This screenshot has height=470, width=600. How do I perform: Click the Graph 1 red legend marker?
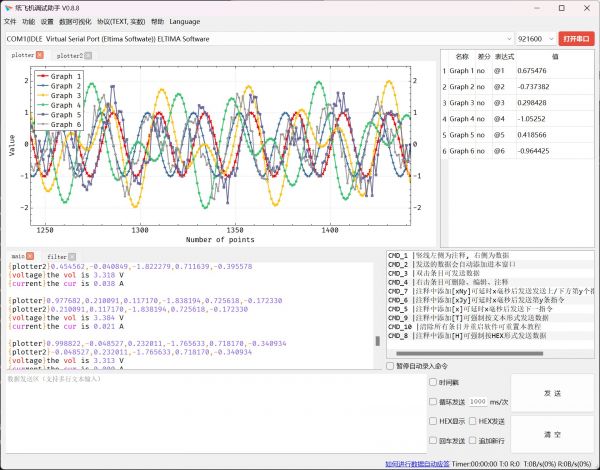pos(43,76)
